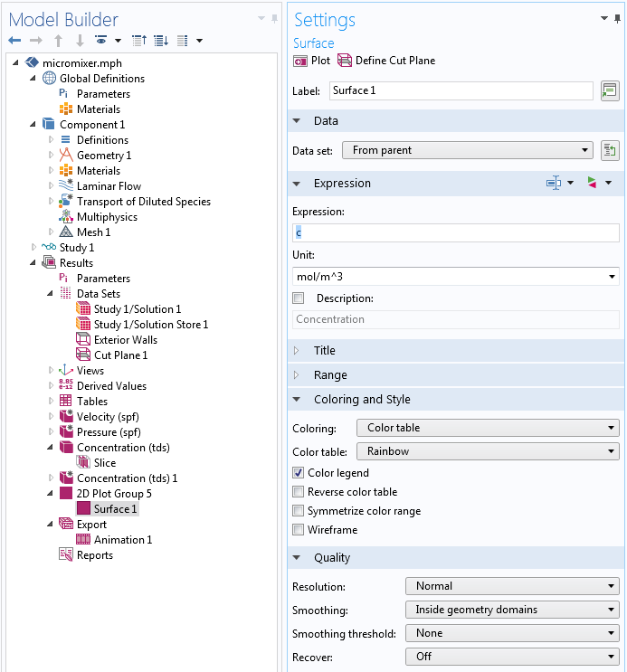627x672 pixels.
Task: Collapse the Coloring and Style section
Action: click(297, 399)
